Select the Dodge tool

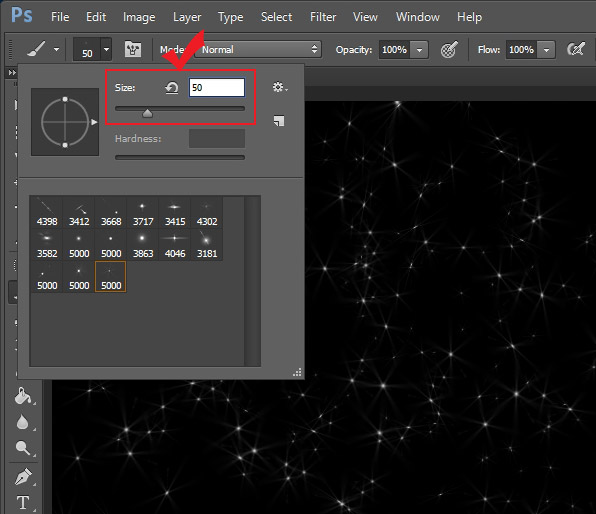[x=23, y=448]
